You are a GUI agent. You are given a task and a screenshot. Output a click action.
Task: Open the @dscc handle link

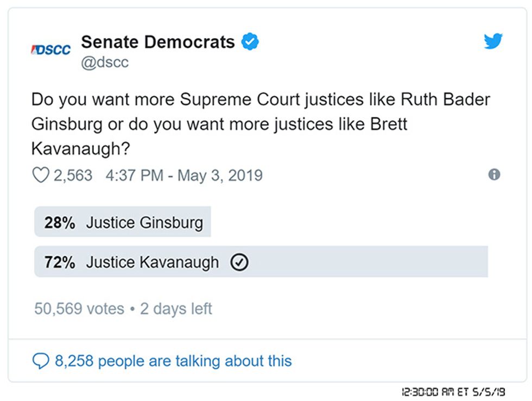(105, 62)
